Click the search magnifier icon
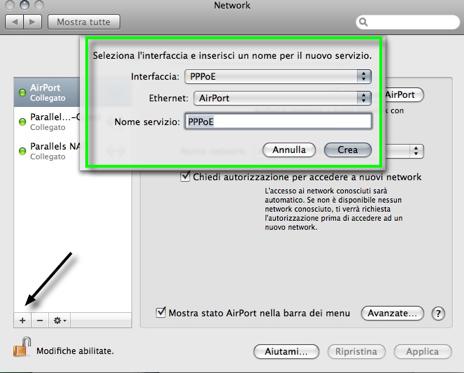Viewport: 464px width, 373px height. pyautogui.click(x=363, y=22)
